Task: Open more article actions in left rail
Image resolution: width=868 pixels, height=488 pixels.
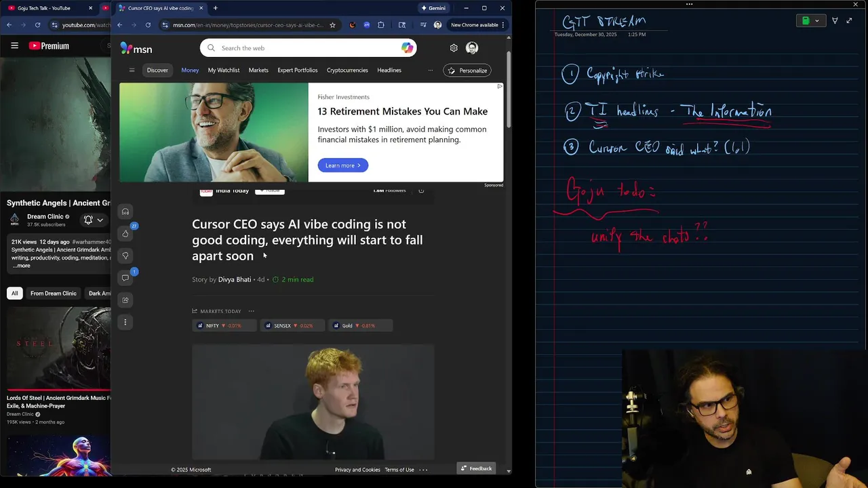Action: tap(125, 322)
